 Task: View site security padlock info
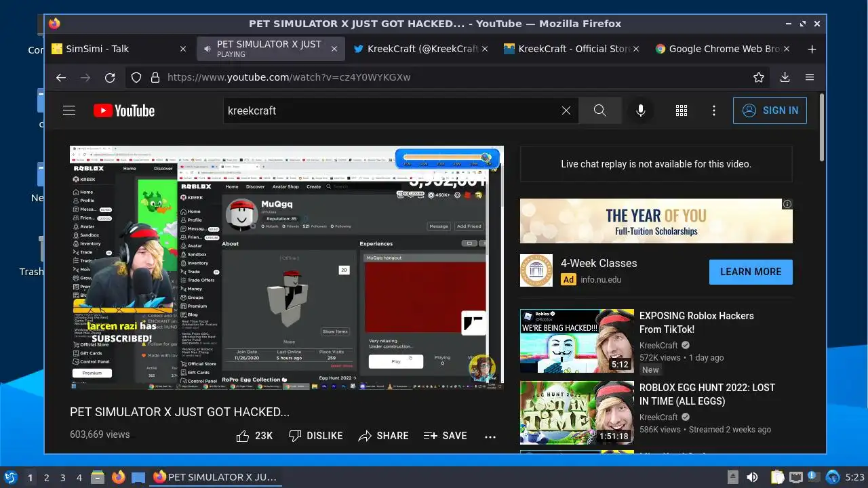155,77
